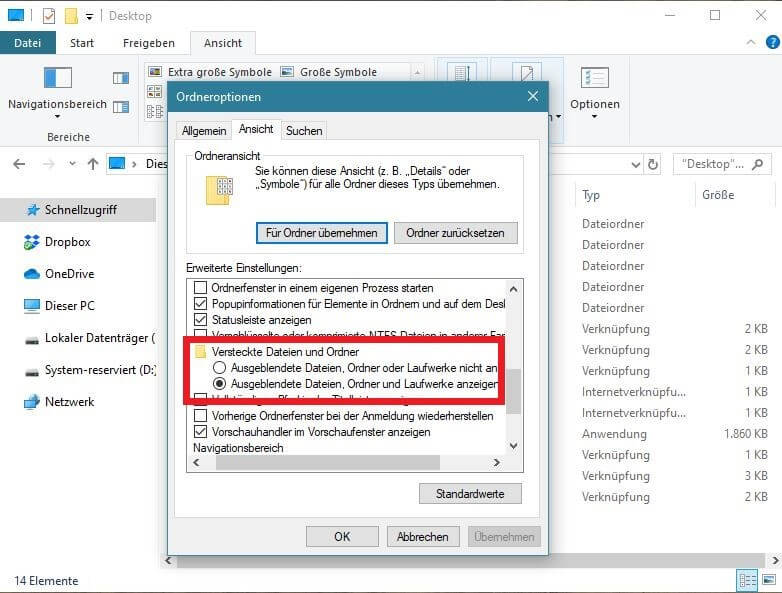The width and height of the screenshot is (782, 593).
Task: Switch to details view icon in status bar
Action: pos(747,581)
